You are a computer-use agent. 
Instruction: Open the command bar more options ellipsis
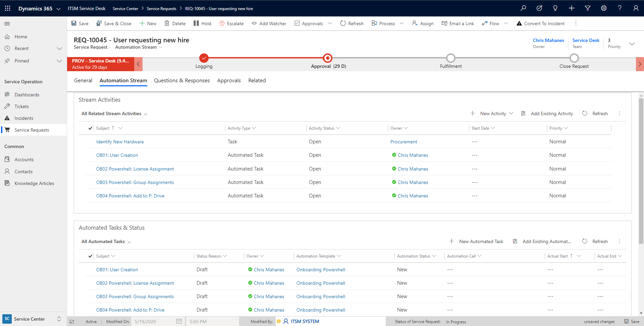576,23
